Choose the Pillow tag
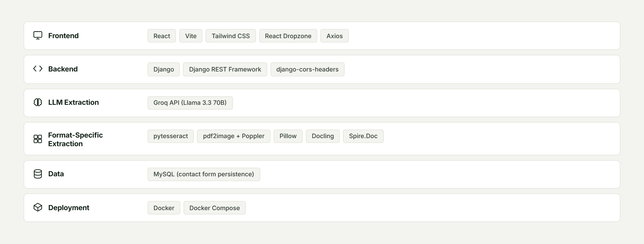 pyautogui.click(x=288, y=136)
